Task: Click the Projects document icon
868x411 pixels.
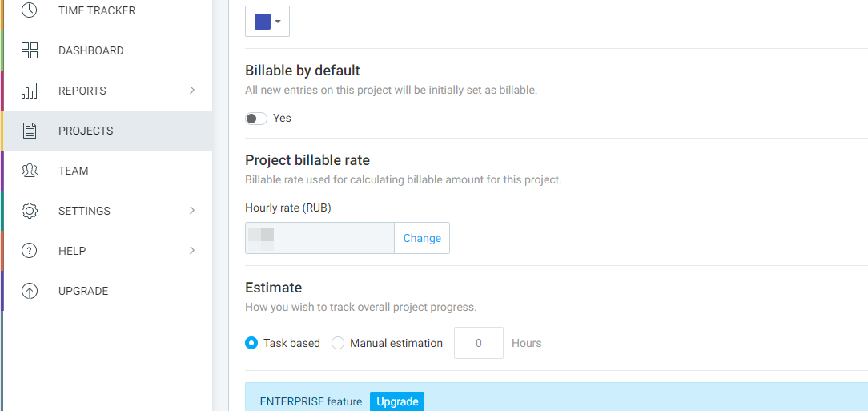Action: pos(30,131)
